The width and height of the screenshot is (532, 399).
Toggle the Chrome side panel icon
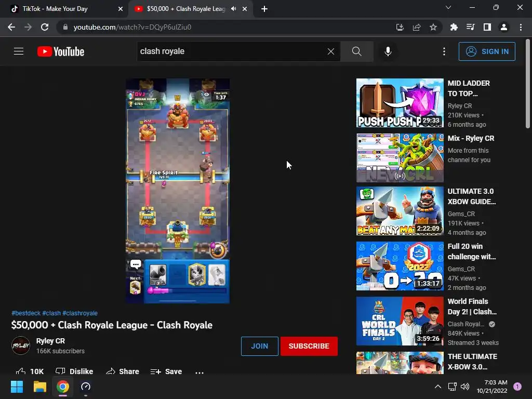pyautogui.click(x=487, y=27)
